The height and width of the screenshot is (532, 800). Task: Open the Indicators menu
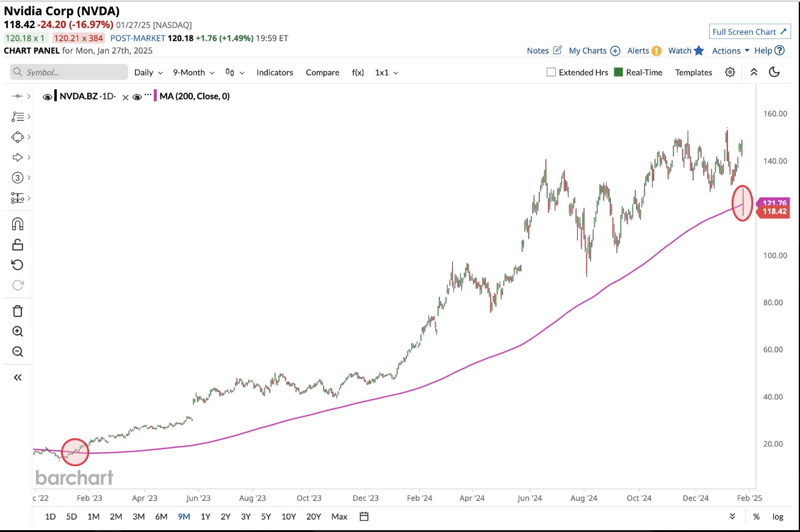[275, 72]
